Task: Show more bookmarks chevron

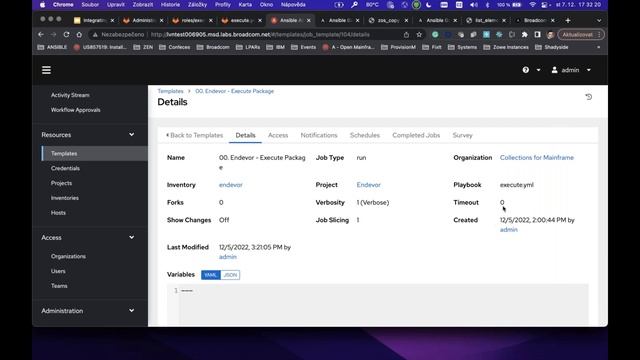Action: click(x=599, y=47)
